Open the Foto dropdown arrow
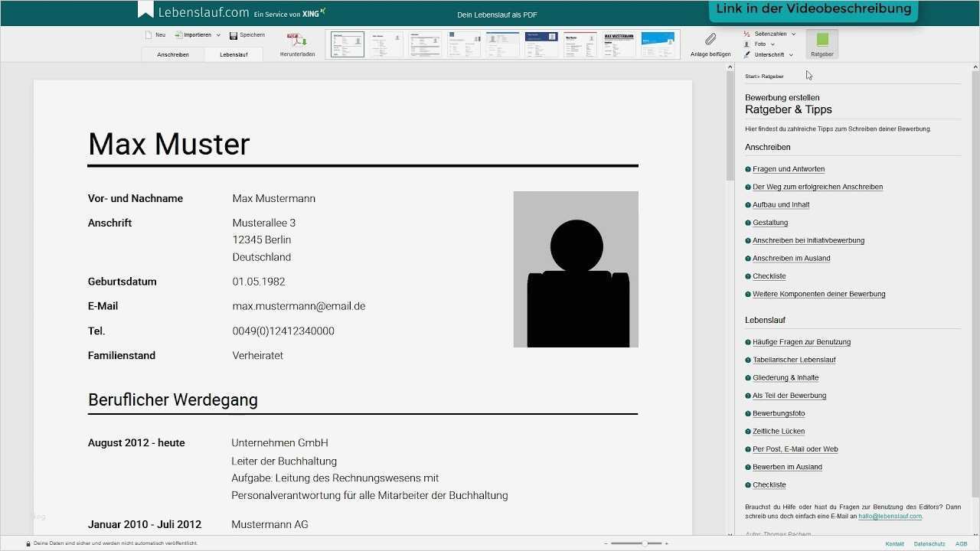The width and height of the screenshot is (980, 551). click(x=773, y=44)
